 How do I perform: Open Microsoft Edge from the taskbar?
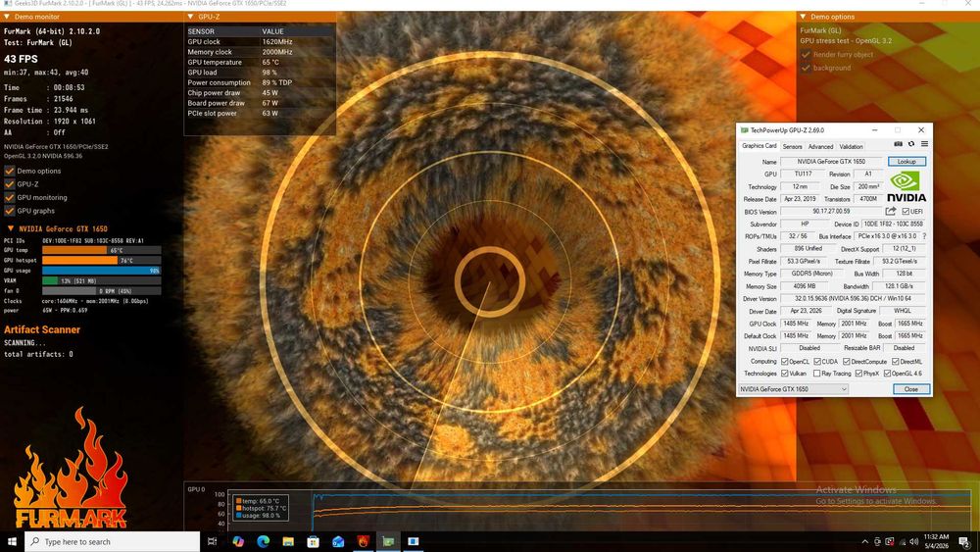click(263, 541)
